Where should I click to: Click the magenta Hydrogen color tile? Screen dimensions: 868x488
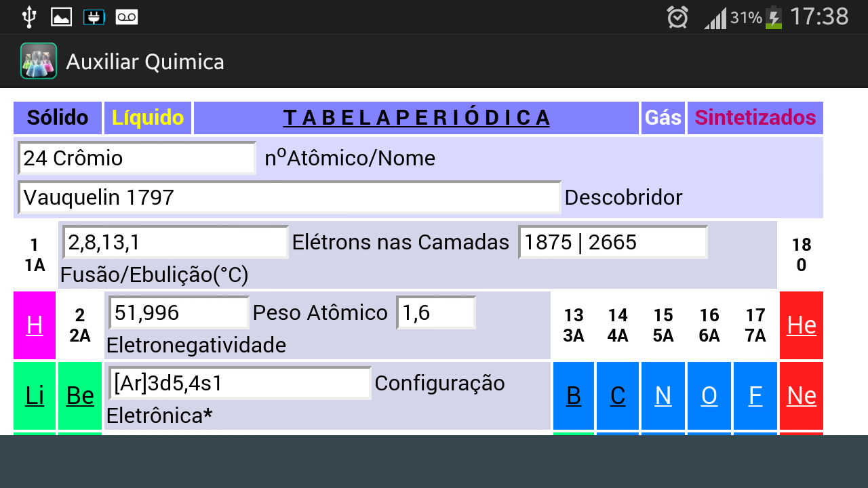pyautogui.click(x=35, y=325)
